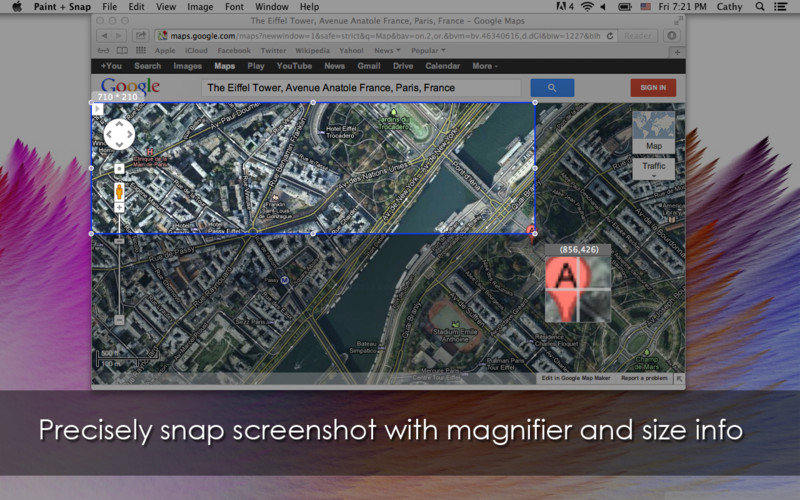Open Spotlight search magnifier icon
Viewport: 800px width, 500px height.
click(760, 7)
